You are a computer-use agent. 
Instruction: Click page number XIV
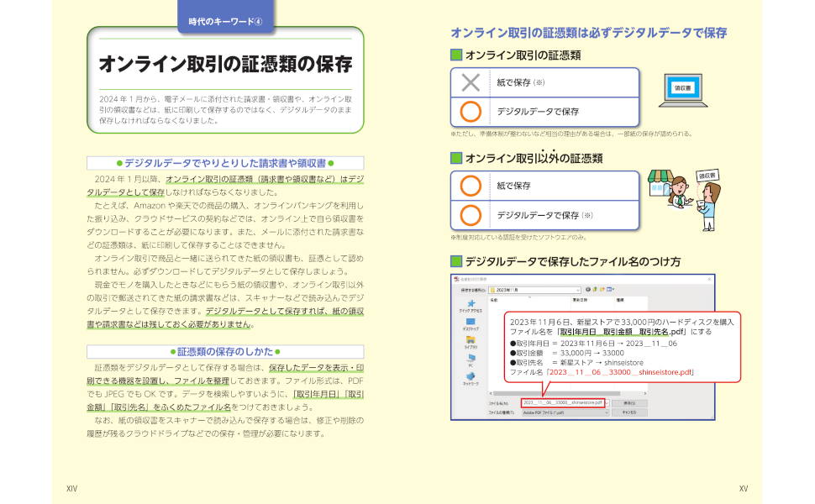[71, 488]
